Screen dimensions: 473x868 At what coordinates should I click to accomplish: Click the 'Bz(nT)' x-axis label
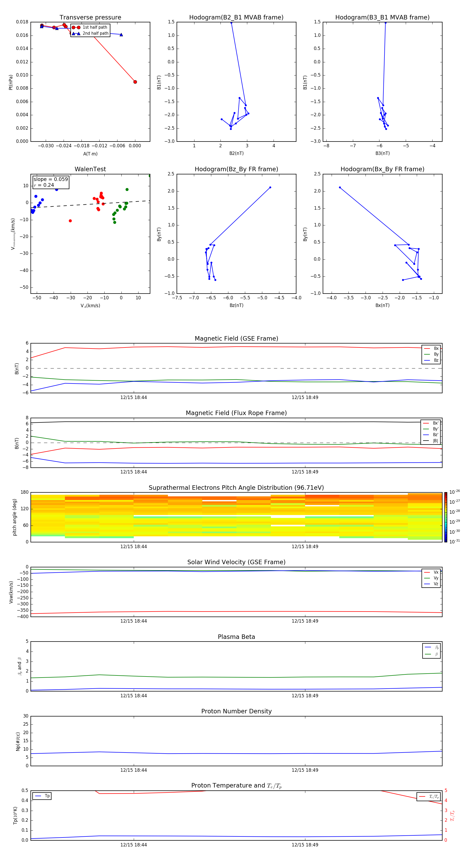(x=236, y=305)
